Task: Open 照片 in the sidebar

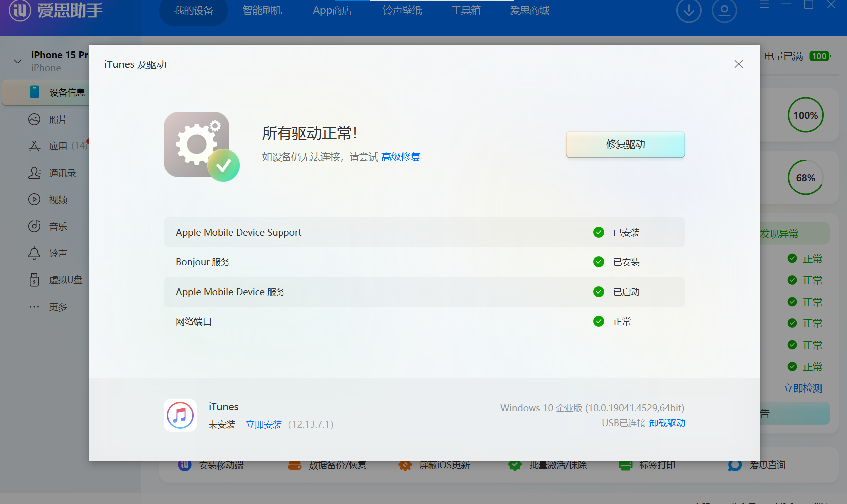Action: pyautogui.click(x=48, y=120)
